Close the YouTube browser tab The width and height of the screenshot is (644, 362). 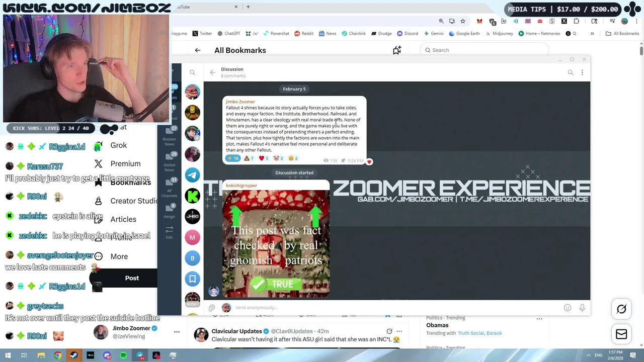(236, 7)
